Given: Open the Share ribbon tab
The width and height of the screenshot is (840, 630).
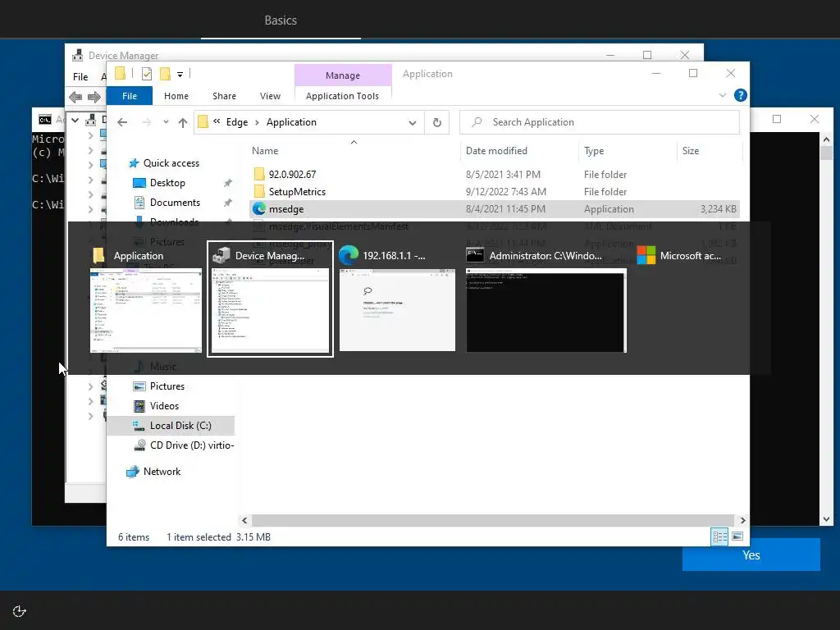Looking at the screenshot, I should 224,96.
